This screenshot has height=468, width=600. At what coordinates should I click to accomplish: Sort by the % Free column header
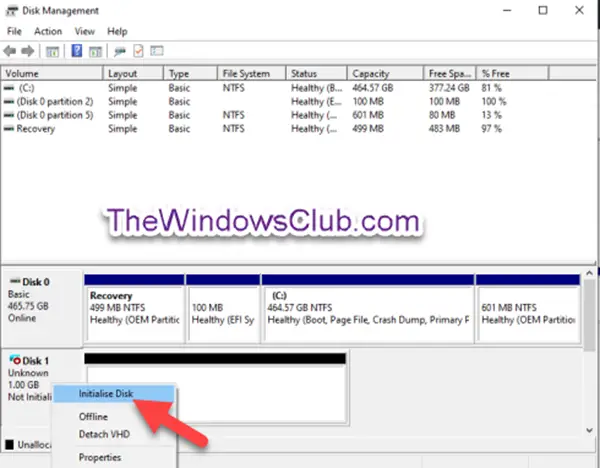coord(512,73)
